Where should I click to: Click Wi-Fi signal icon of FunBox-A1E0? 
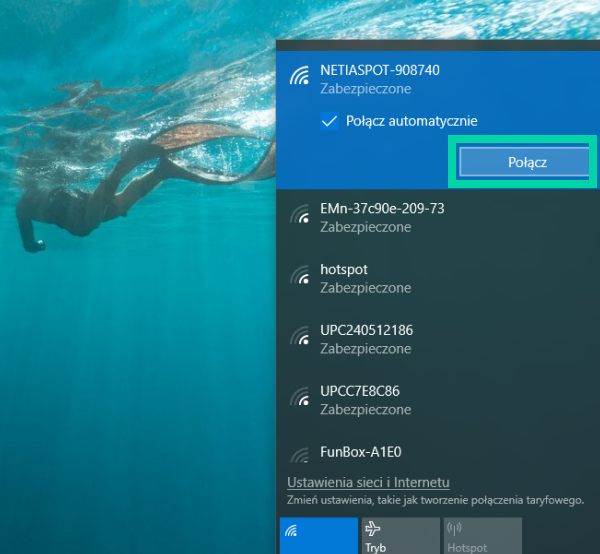click(299, 455)
